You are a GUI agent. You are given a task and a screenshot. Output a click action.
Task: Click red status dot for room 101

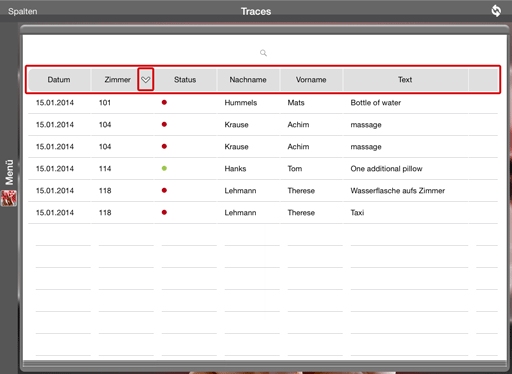point(164,102)
